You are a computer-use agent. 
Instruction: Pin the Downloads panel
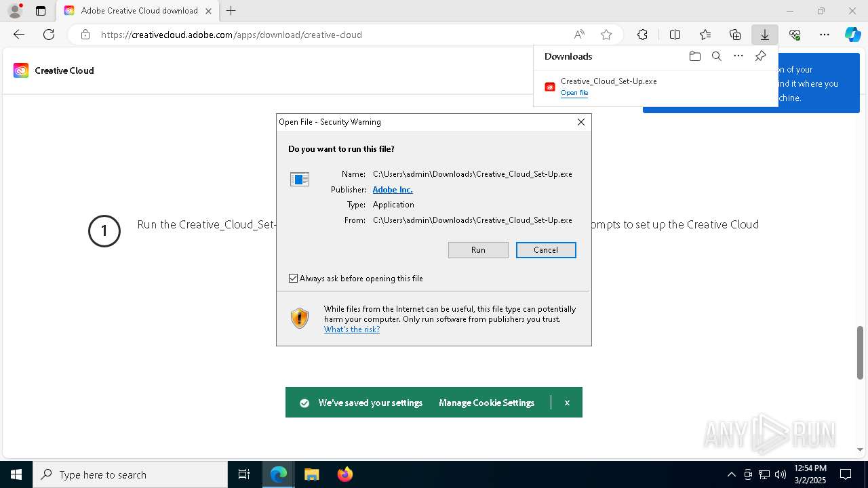coord(760,56)
